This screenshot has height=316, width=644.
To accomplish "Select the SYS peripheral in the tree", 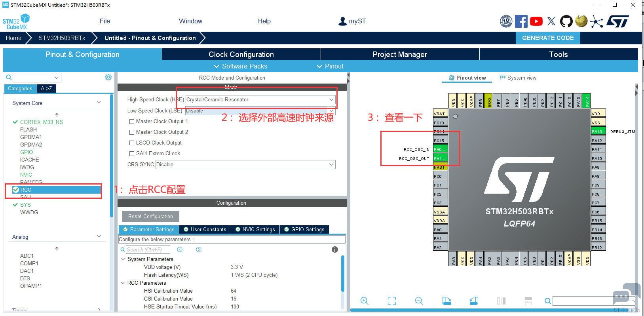I will pyautogui.click(x=25, y=205).
